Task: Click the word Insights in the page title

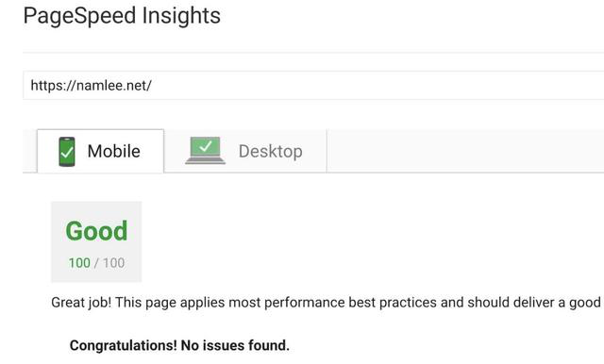Action: [x=181, y=15]
